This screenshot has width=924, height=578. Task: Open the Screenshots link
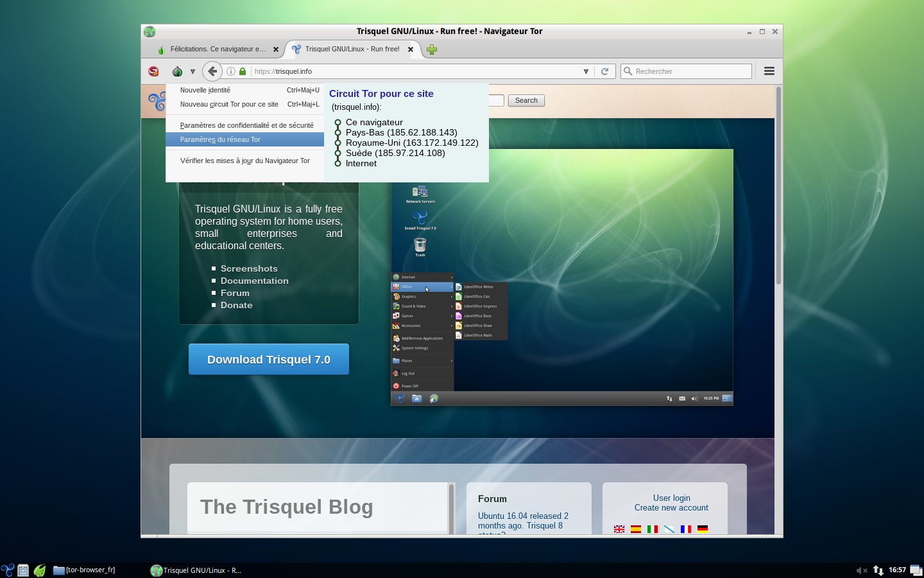click(x=249, y=268)
